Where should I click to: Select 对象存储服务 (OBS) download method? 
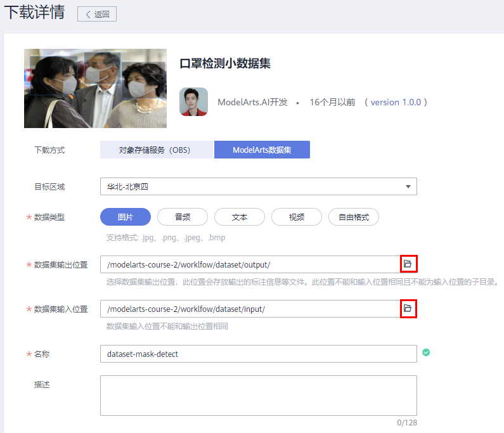[x=157, y=150]
